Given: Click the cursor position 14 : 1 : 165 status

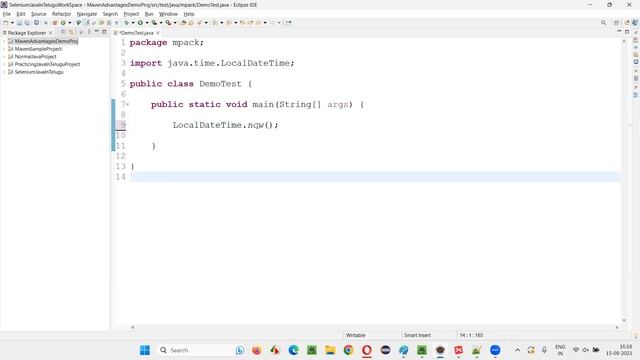Looking at the screenshot, I should coord(471,335).
